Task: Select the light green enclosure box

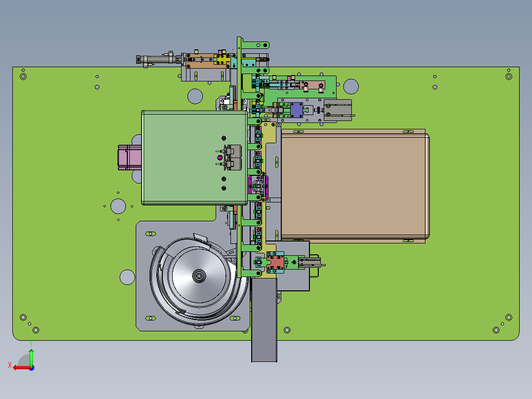Action: pyautogui.click(x=194, y=158)
